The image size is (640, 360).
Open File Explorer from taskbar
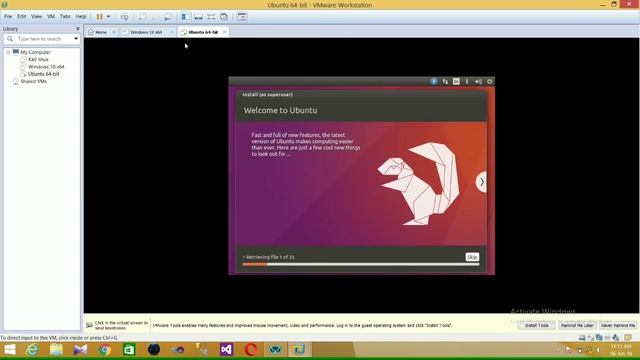point(56,350)
